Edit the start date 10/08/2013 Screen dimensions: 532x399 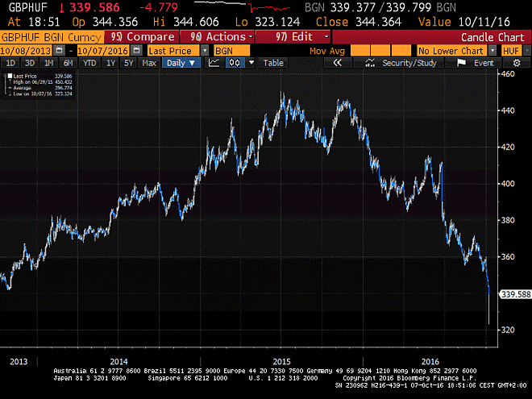[x=26, y=51]
